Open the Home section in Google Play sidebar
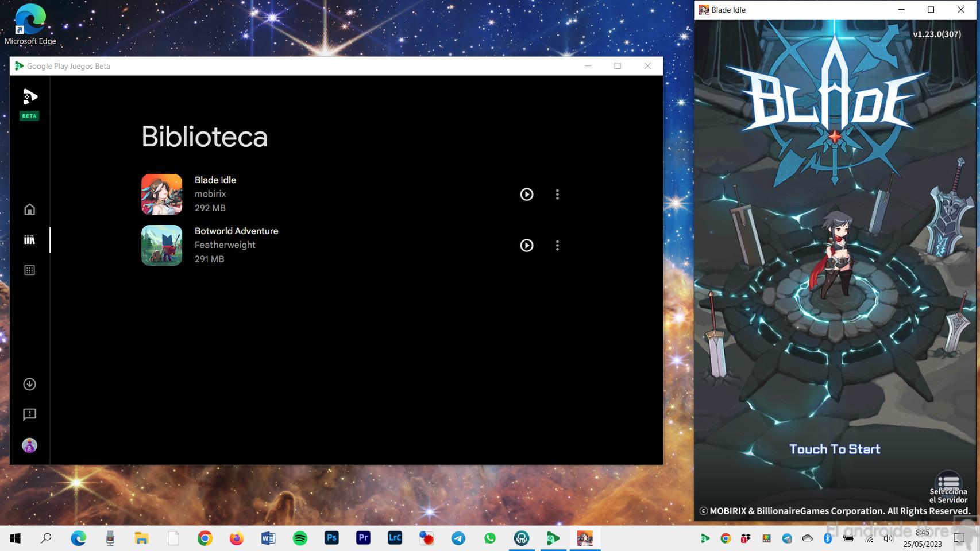This screenshot has width=980, height=551. [29, 209]
